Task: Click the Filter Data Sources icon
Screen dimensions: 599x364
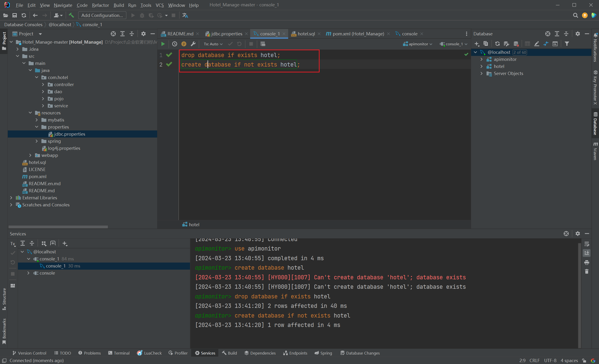Action: point(567,44)
